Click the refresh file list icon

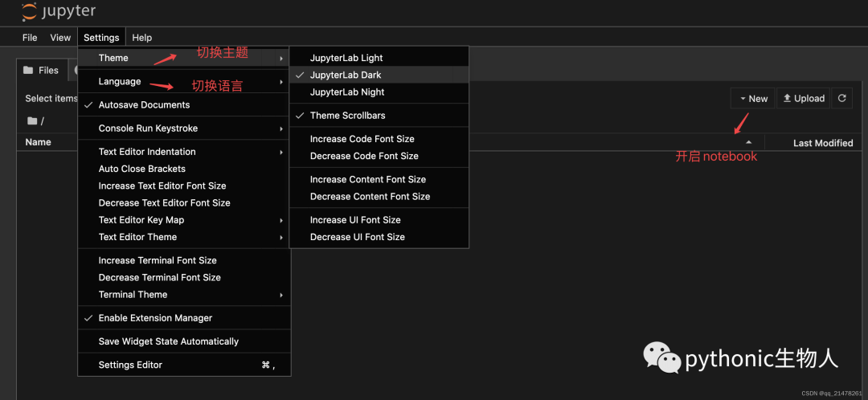tap(841, 98)
